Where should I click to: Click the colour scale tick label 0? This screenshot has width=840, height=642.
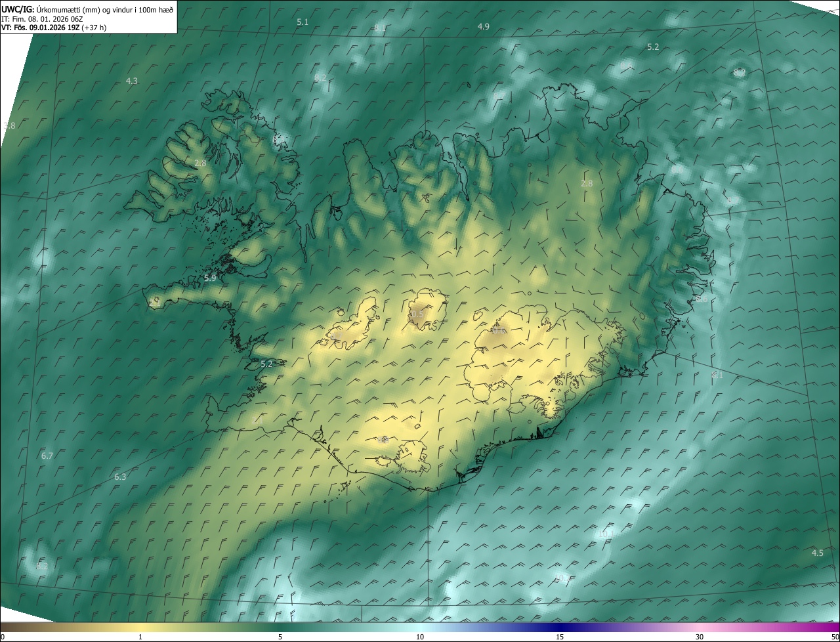[2, 637]
